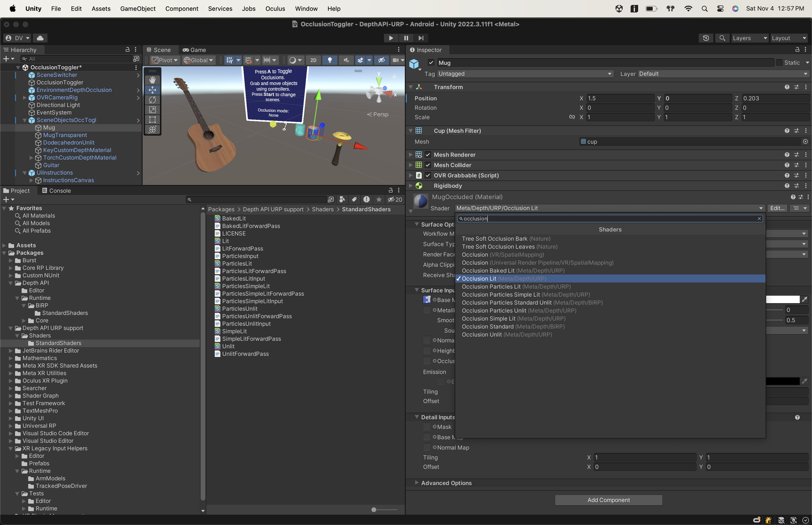The image size is (812, 525).
Task: Mute Scene view audio with the speaker icon
Action: (x=346, y=60)
